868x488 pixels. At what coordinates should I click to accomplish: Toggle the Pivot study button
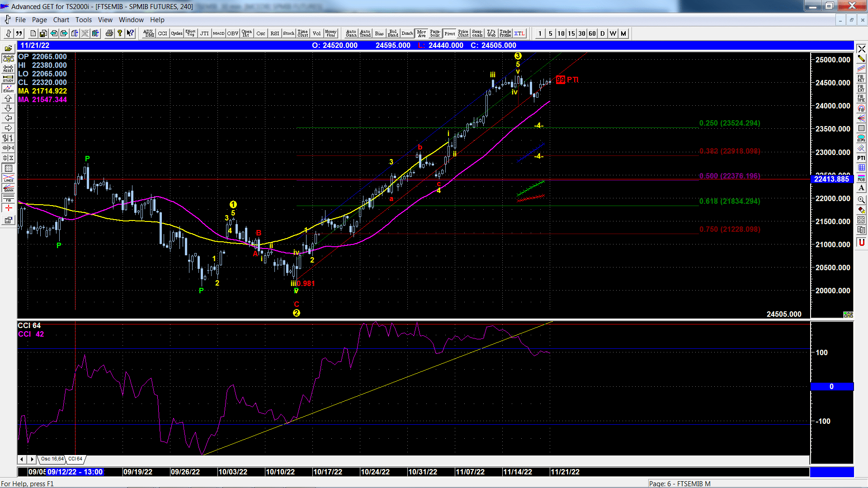click(x=449, y=33)
